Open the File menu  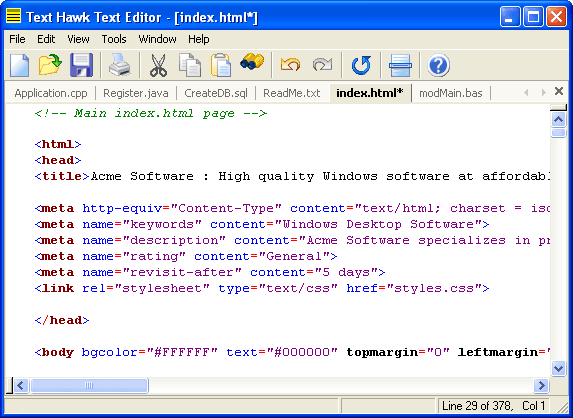[x=17, y=39]
